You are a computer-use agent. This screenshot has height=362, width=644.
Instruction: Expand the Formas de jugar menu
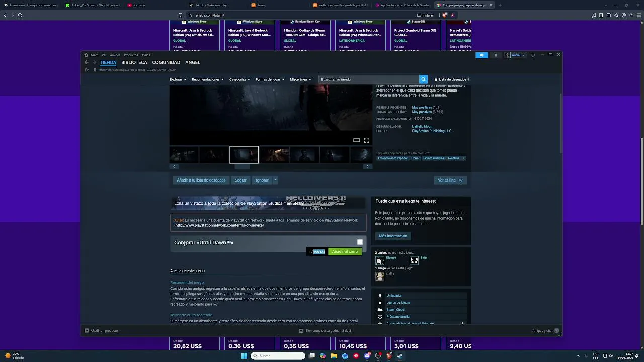click(270, 79)
